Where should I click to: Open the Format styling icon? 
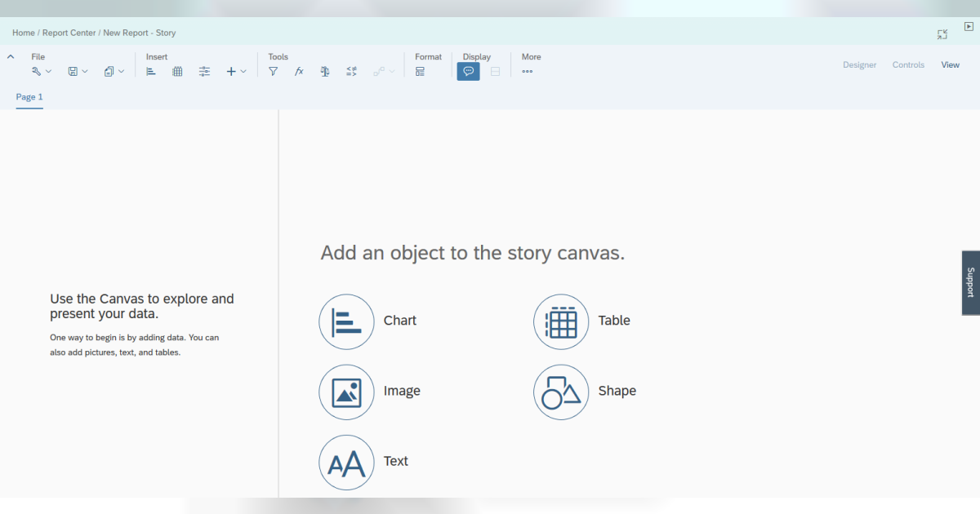(420, 71)
